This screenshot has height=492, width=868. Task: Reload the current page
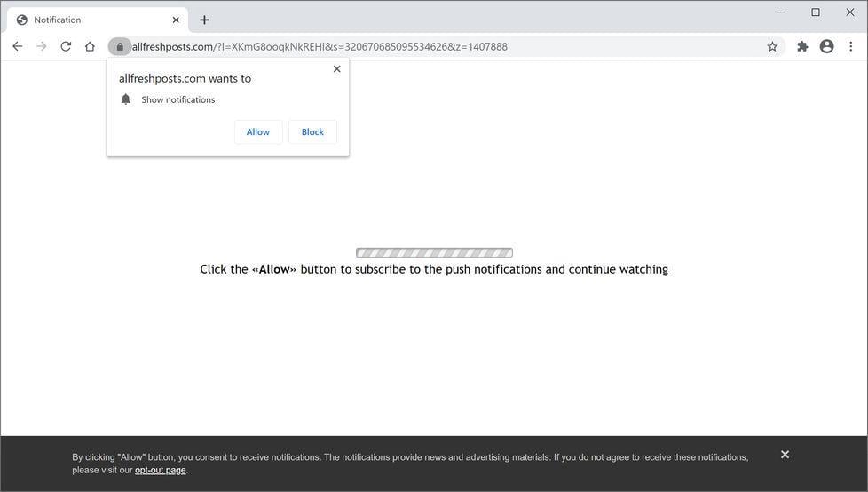(x=66, y=46)
